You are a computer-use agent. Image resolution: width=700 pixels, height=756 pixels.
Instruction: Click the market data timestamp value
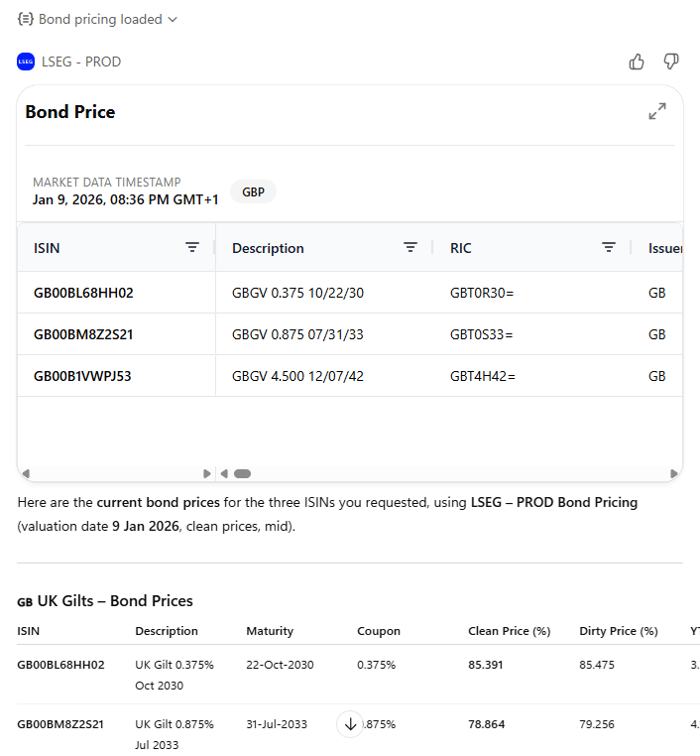[x=125, y=199]
